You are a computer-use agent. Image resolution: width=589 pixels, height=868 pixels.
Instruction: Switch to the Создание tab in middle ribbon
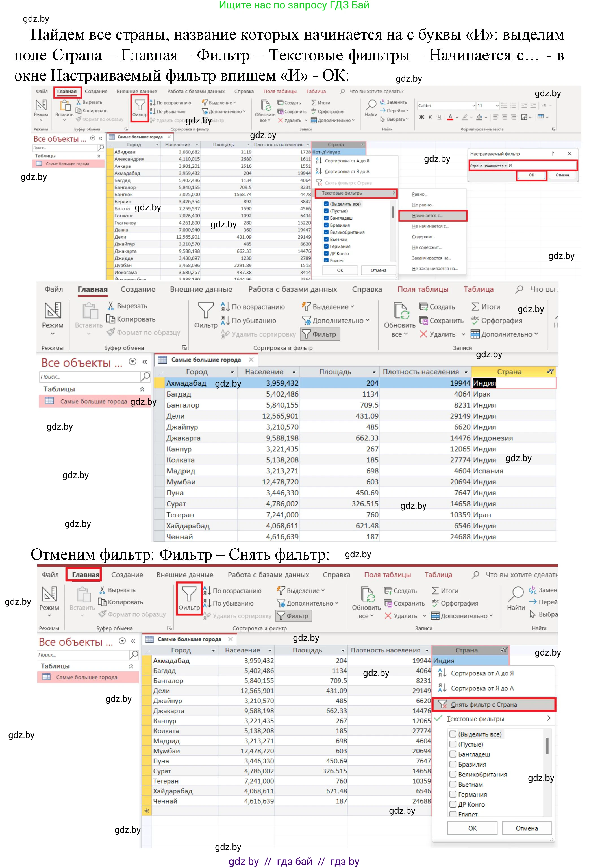coord(138,290)
